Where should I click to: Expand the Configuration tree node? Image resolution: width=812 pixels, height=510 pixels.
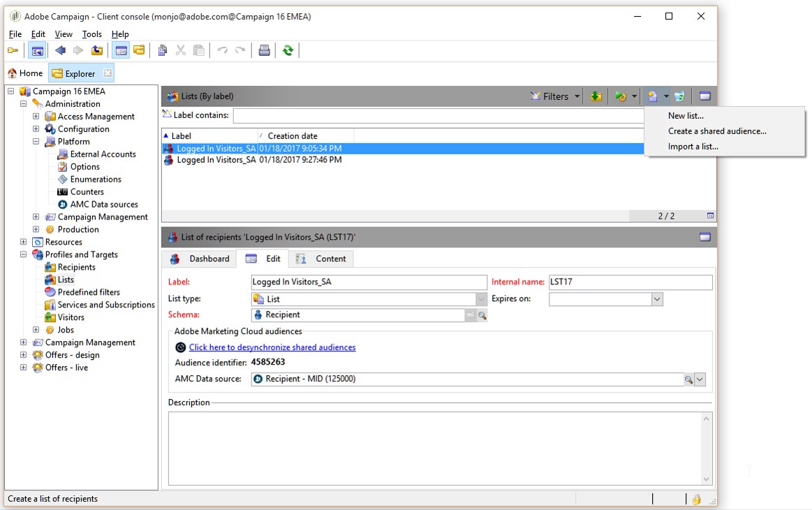(x=36, y=129)
